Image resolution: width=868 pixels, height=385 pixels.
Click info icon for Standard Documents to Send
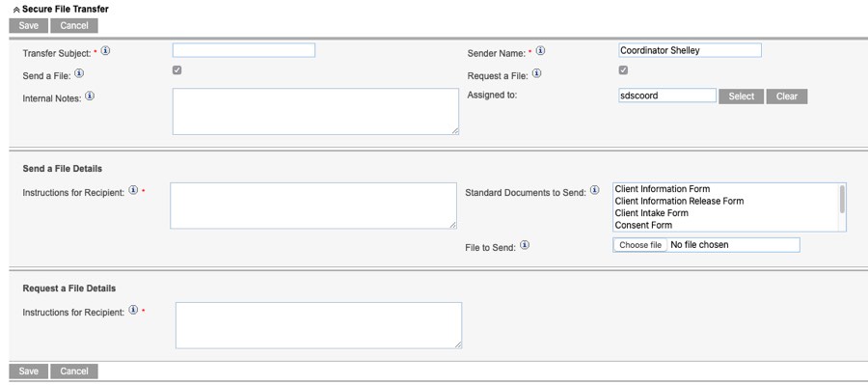click(x=594, y=190)
